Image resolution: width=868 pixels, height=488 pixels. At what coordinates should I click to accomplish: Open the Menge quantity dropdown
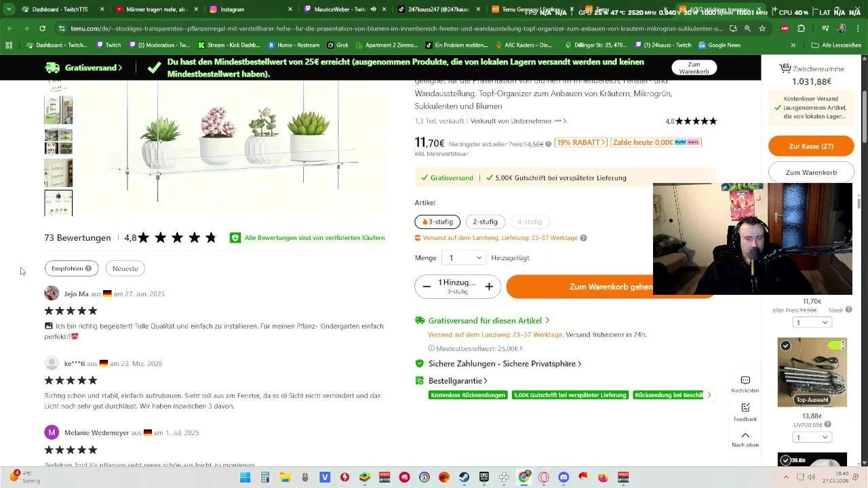coord(464,258)
